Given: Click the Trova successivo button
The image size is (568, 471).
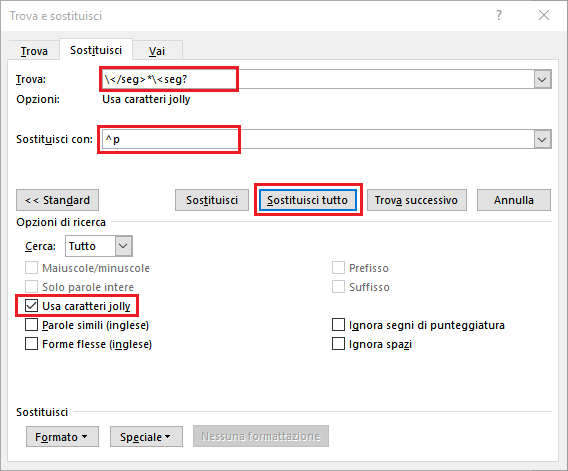Looking at the screenshot, I should tap(417, 200).
